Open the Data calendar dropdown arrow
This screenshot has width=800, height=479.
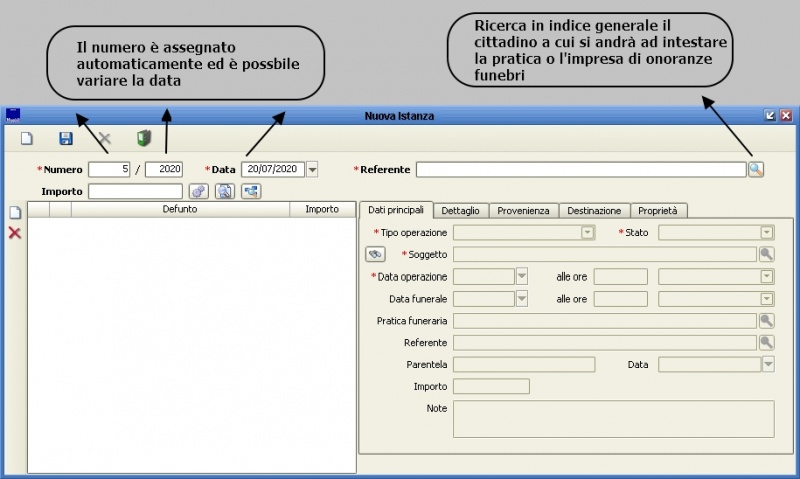pyautogui.click(x=312, y=169)
